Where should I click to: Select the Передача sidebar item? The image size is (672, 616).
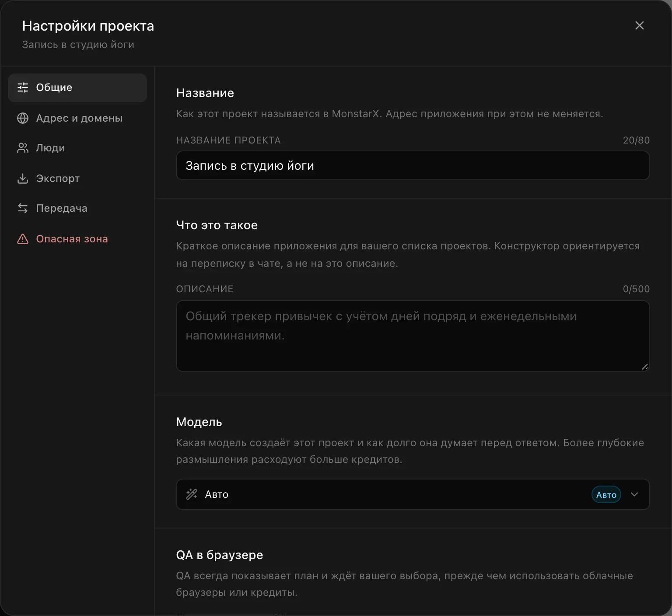pyautogui.click(x=77, y=208)
